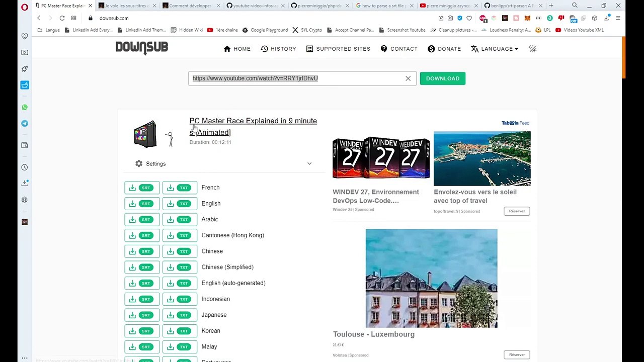Download Korean subtitles as TXT
This screenshot has height=362, width=644.
click(x=180, y=331)
